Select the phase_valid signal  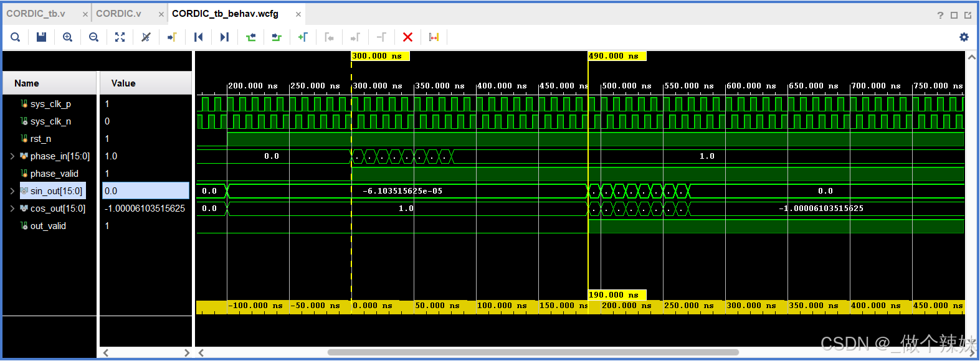tap(54, 174)
